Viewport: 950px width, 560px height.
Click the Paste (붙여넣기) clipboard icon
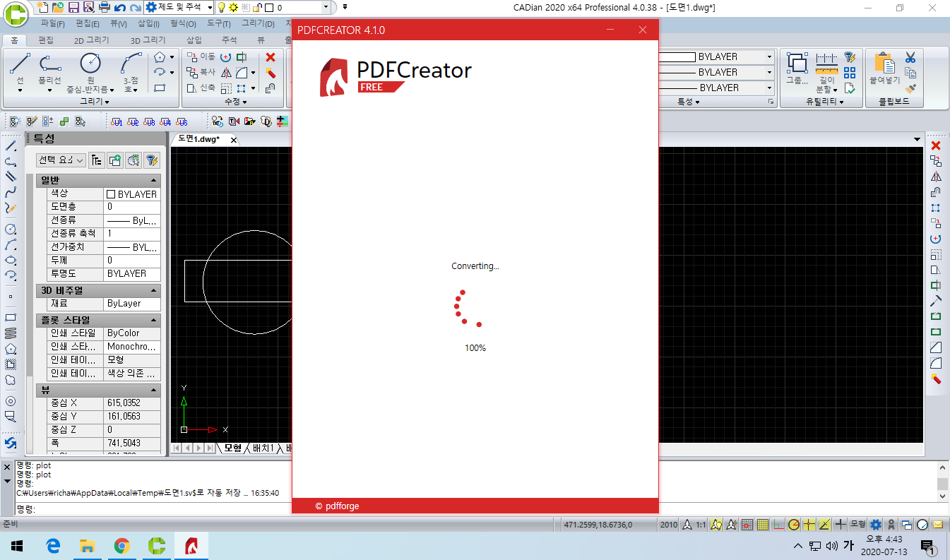coord(884,68)
